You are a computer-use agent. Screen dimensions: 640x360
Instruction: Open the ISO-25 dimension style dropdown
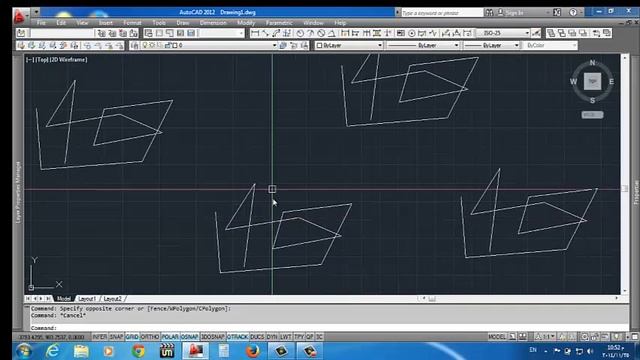527,33
